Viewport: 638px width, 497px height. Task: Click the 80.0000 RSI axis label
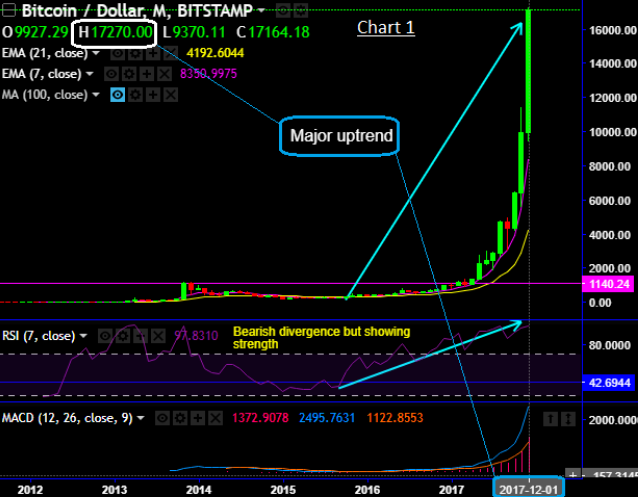pos(610,346)
